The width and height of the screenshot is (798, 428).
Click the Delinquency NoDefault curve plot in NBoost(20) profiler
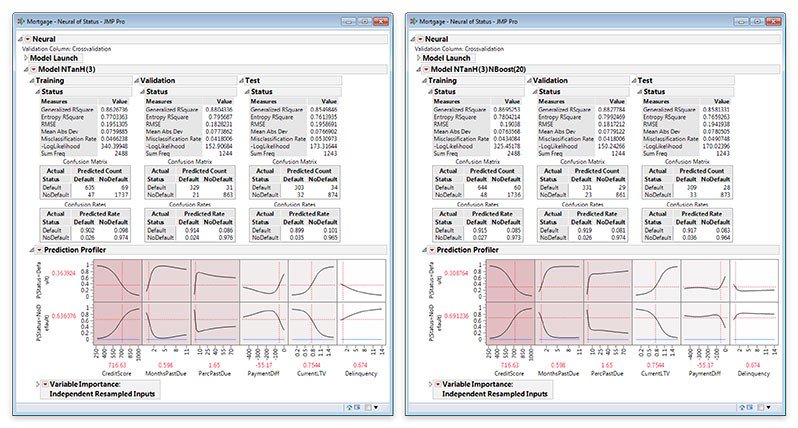[754, 323]
